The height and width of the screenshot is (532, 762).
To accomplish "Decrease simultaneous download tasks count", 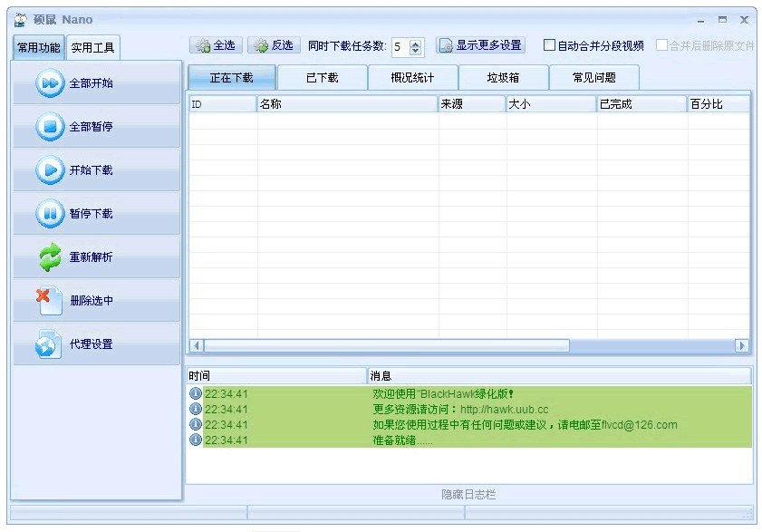I will pyautogui.click(x=415, y=51).
